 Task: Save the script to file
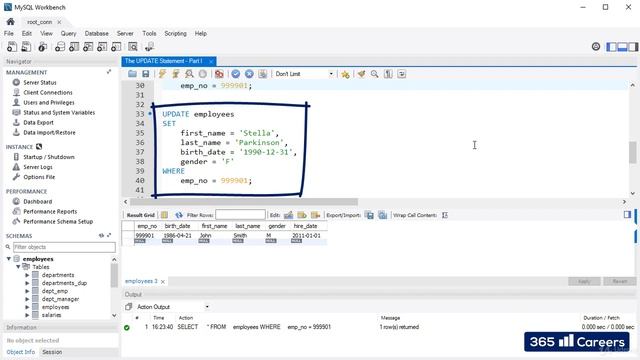(146, 74)
